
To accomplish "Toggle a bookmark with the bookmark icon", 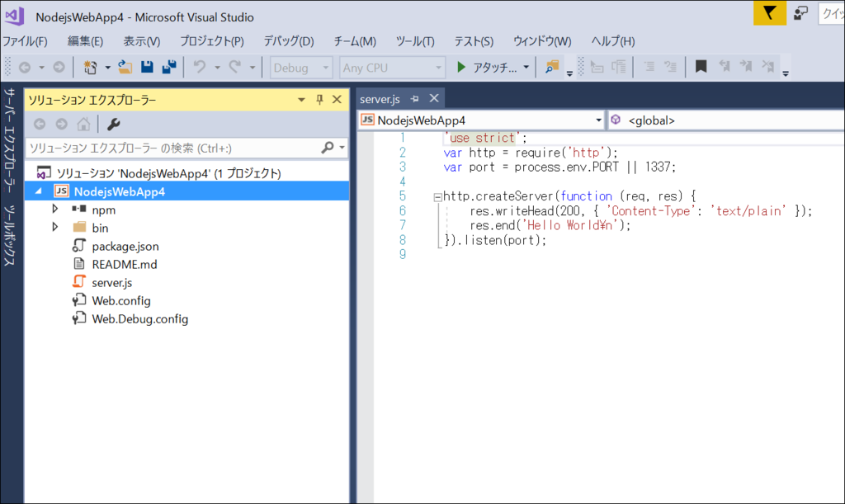I will pyautogui.click(x=701, y=67).
